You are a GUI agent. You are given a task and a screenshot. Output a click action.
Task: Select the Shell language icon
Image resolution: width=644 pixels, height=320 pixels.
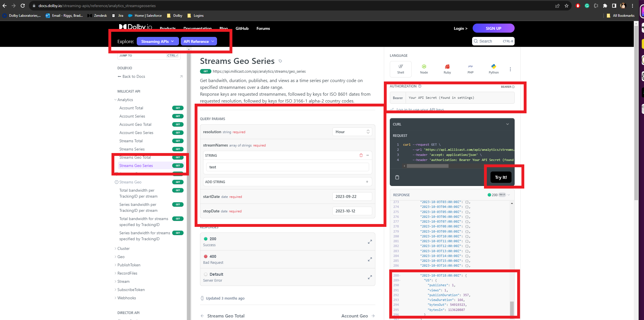(x=401, y=68)
